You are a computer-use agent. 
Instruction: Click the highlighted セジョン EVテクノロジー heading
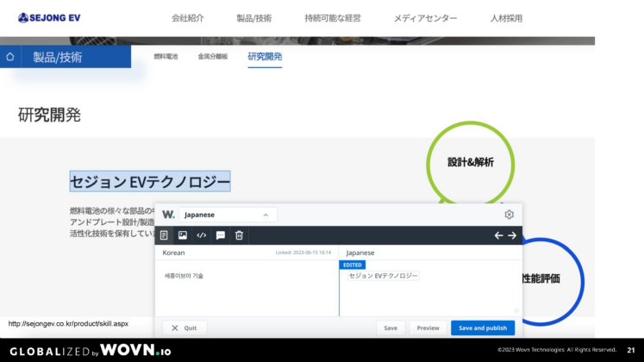click(x=150, y=181)
